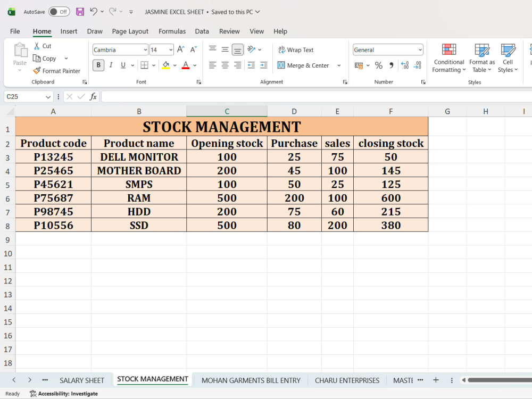Click the horizontal scrollbar
The image size is (532, 399).
(x=500, y=380)
